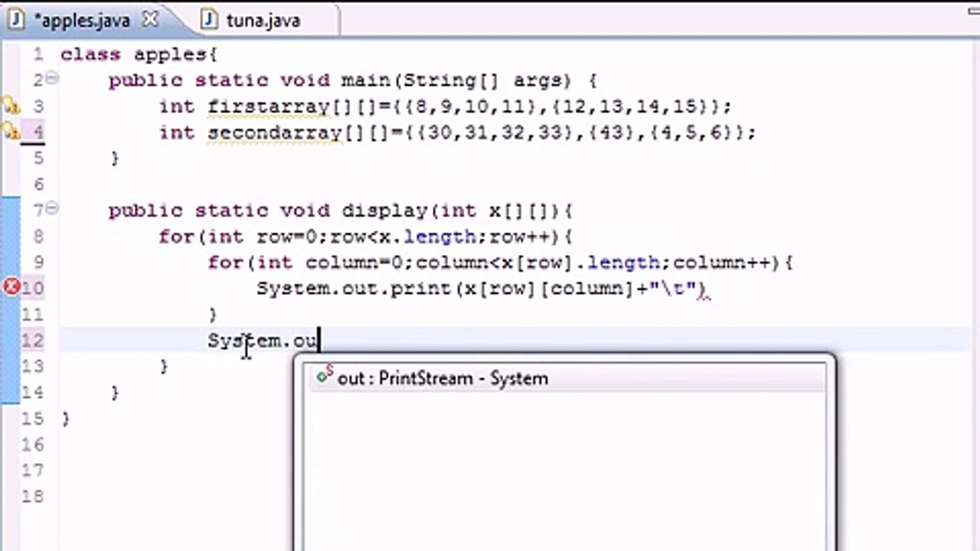Click the warning marker on line 4
Viewport: 980px width, 551px height.
pos(11,132)
